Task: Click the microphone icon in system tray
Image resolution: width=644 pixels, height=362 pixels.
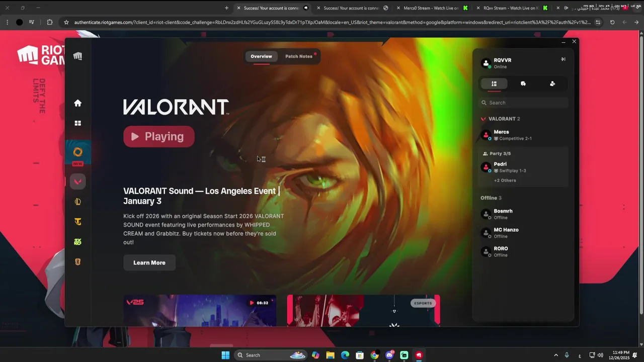Action: click(x=567, y=355)
